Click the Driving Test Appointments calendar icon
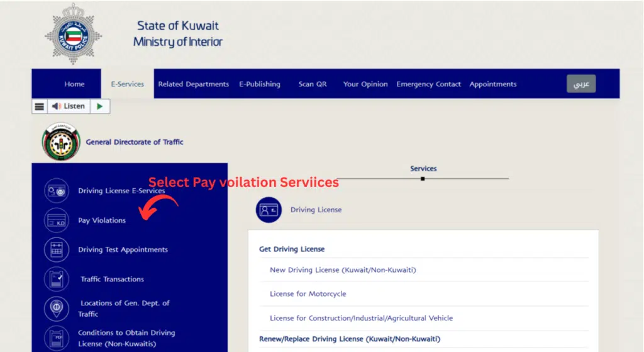Image resolution: width=644 pixels, height=352 pixels. (x=57, y=249)
